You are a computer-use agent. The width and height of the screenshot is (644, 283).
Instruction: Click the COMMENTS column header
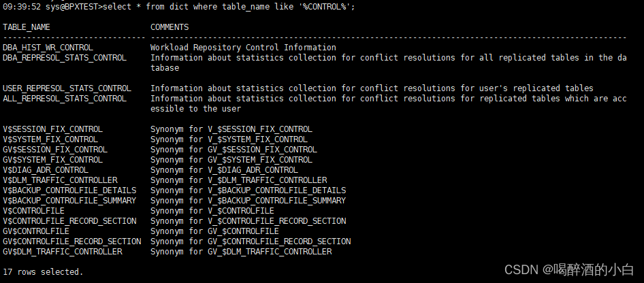pyautogui.click(x=170, y=27)
